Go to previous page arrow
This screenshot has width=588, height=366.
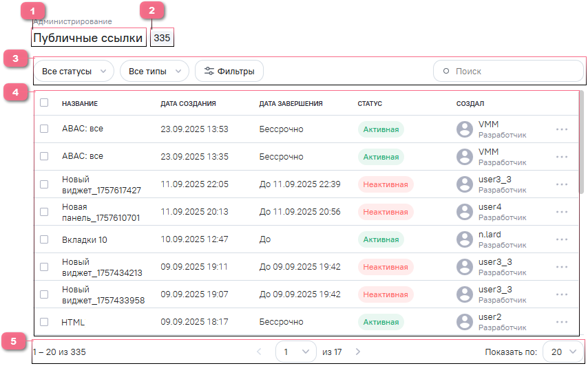pos(260,352)
